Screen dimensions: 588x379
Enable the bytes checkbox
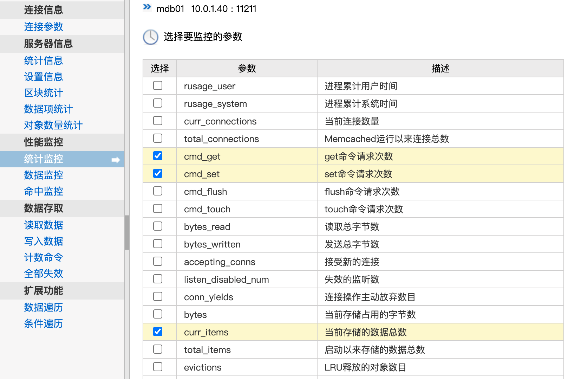(158, 314)
